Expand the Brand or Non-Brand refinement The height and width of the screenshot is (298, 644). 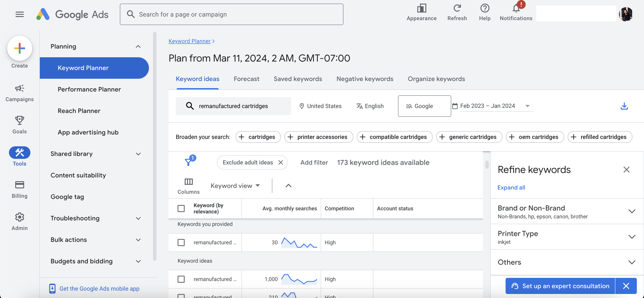tap(631, 211)
